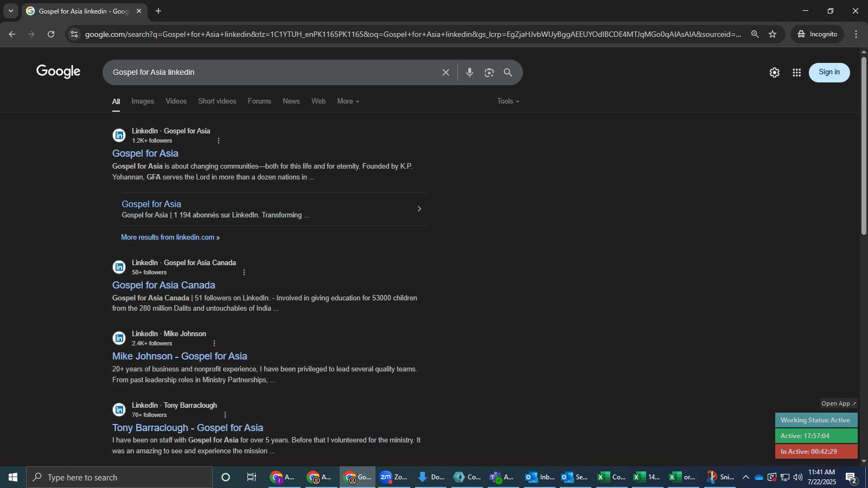Open Zoom from the taskbar
Image resolution: width=868 pixels, height=488 pixels.
click(x=394, y=477)
